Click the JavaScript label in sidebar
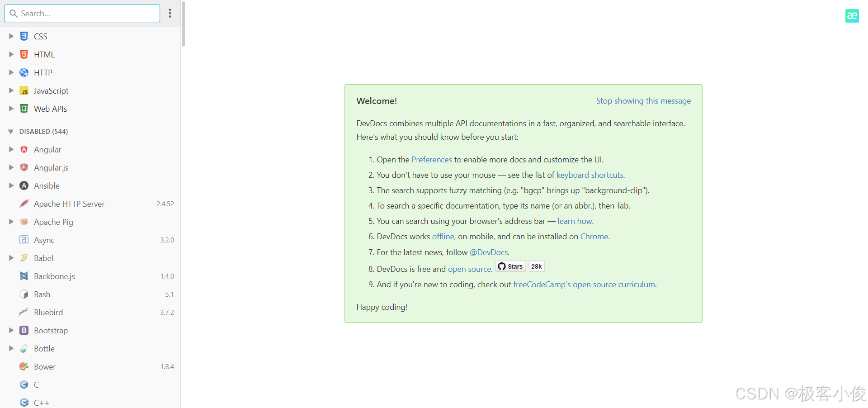Image resolution: width=868 pixels, height=408 pixels. pos(51,91)
